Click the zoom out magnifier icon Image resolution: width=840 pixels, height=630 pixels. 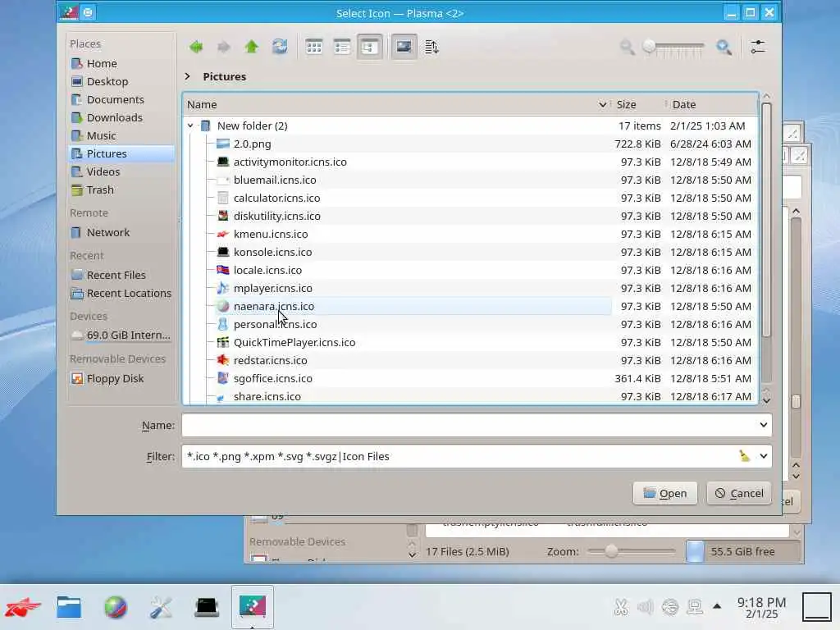[627, 47]
